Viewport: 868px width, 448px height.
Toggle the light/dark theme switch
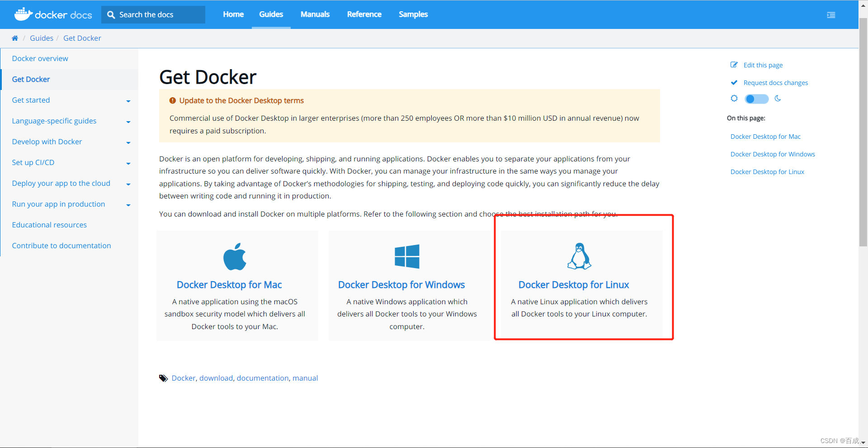[756, 99]
